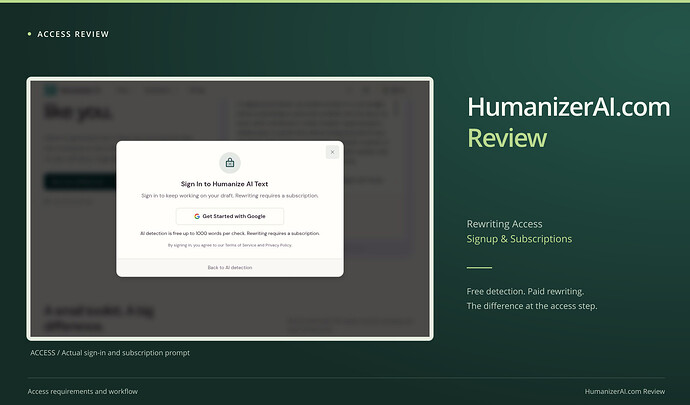This screenshot has height=405, width=690.
Task: Open the Privacy Policy link
Action: [x=278, y=245]
